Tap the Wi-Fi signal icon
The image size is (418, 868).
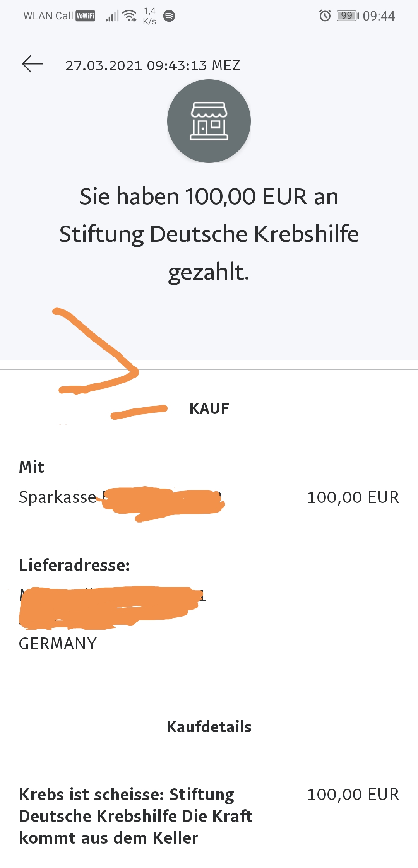pyautogui.click(x=129, y=16)
